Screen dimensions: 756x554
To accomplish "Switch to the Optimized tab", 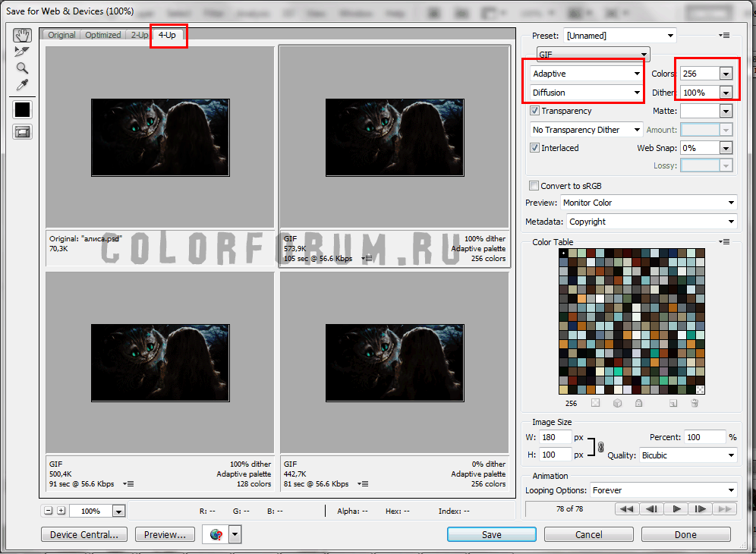I will point(102,35).
